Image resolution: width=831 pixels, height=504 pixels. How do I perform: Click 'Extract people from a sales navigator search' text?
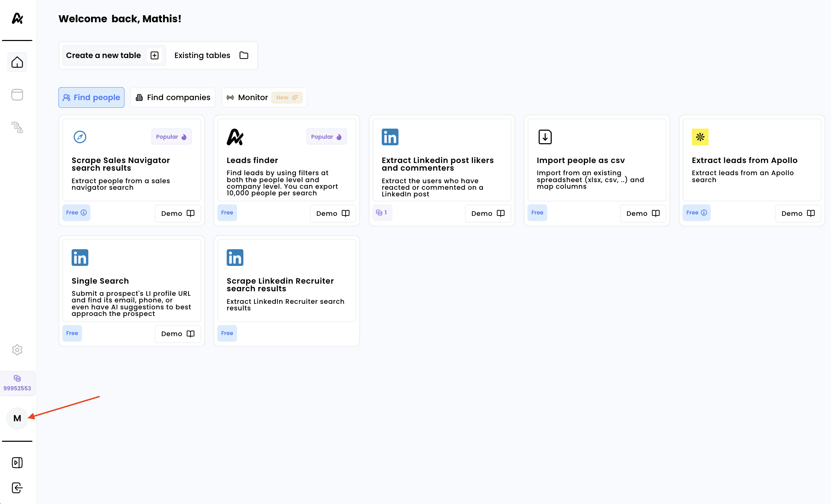tap(121, 184)
